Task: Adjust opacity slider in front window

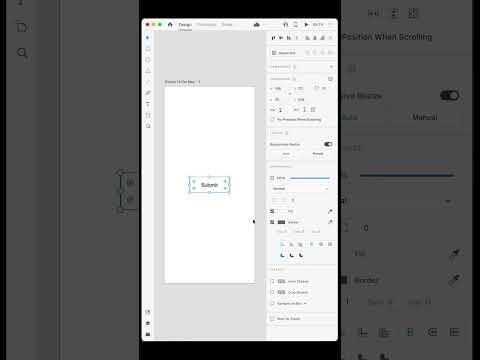Action: [x=310, y=178]
